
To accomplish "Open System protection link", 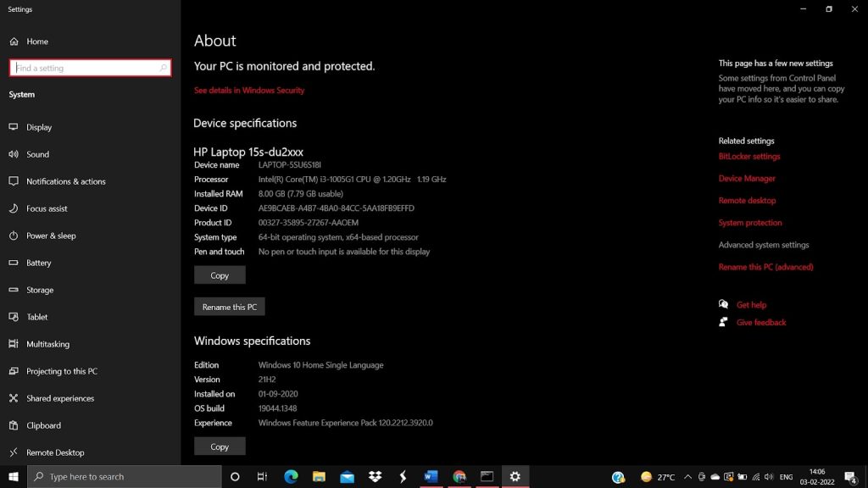I will click(x=750, y=223).
